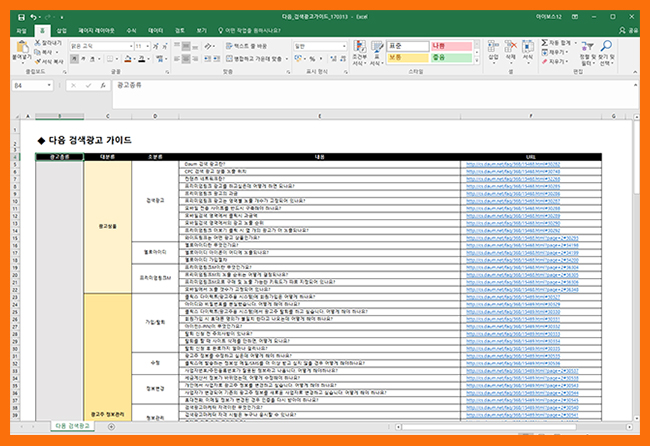Image resolution: width=650 pixels, height=446 pixels.
Task: Click the Undo arrow in quick access toolbar
Action: (x=33, y=17)
